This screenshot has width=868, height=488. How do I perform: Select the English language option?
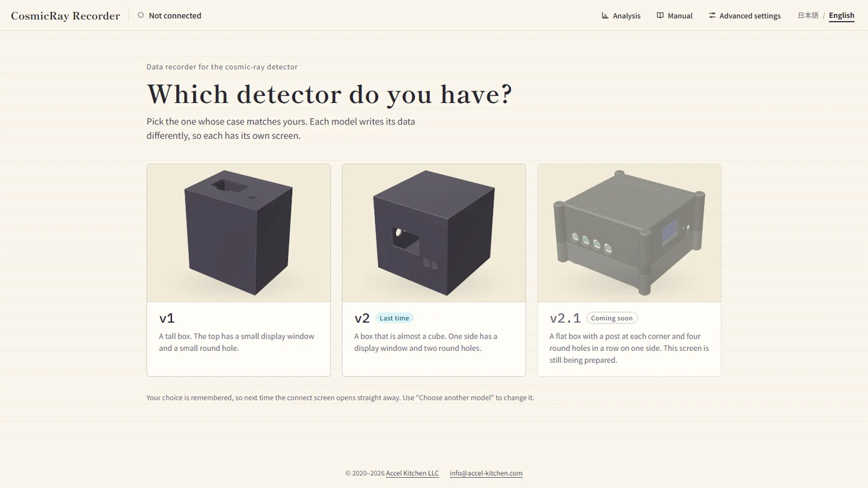[x=841, y=15]
